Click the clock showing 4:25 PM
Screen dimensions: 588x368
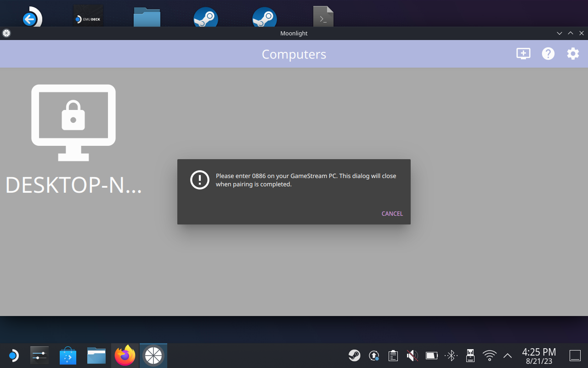[539, 356]
